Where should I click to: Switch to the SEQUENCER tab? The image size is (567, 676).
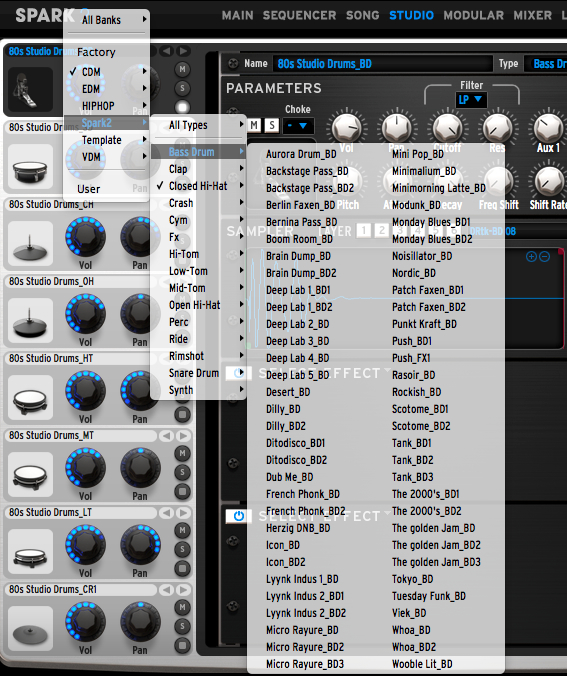(x=299, y=16)
